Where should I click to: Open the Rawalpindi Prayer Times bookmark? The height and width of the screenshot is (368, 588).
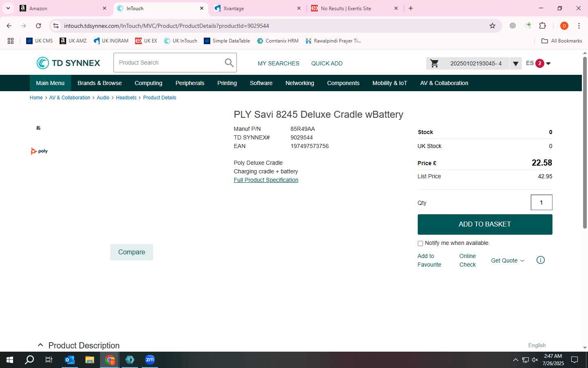(333, 41)
